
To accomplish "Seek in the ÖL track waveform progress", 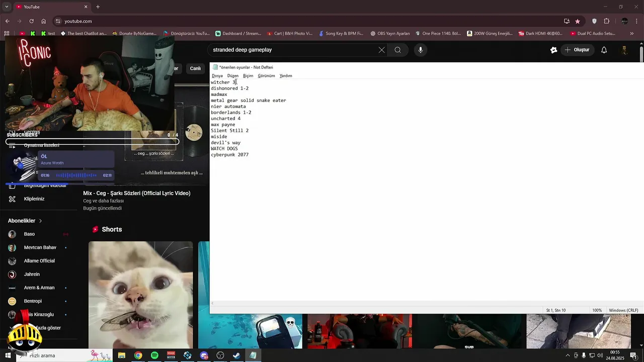I will [76, 175].
